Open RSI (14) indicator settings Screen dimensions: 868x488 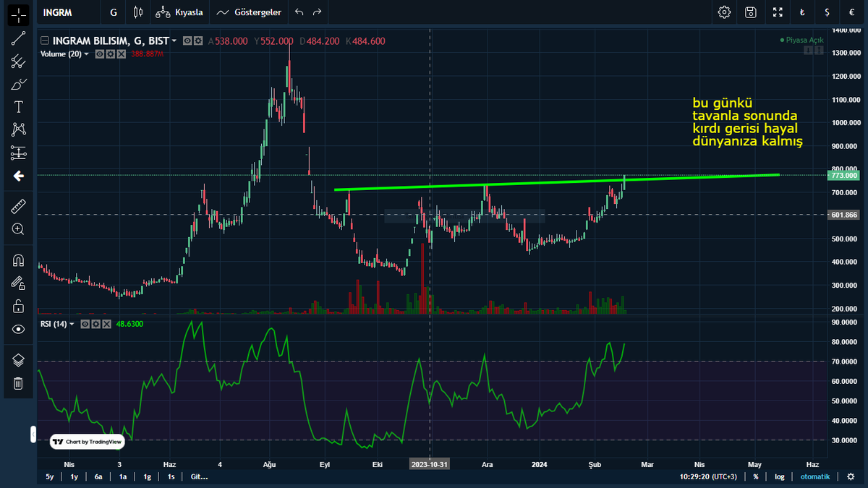click(95, 324)
